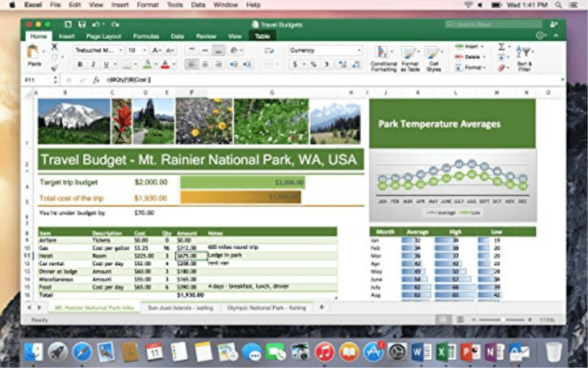Viewport: 588px width, 368px height.
Task: Click the Redo arrow icon
Action: pos(115,24)
